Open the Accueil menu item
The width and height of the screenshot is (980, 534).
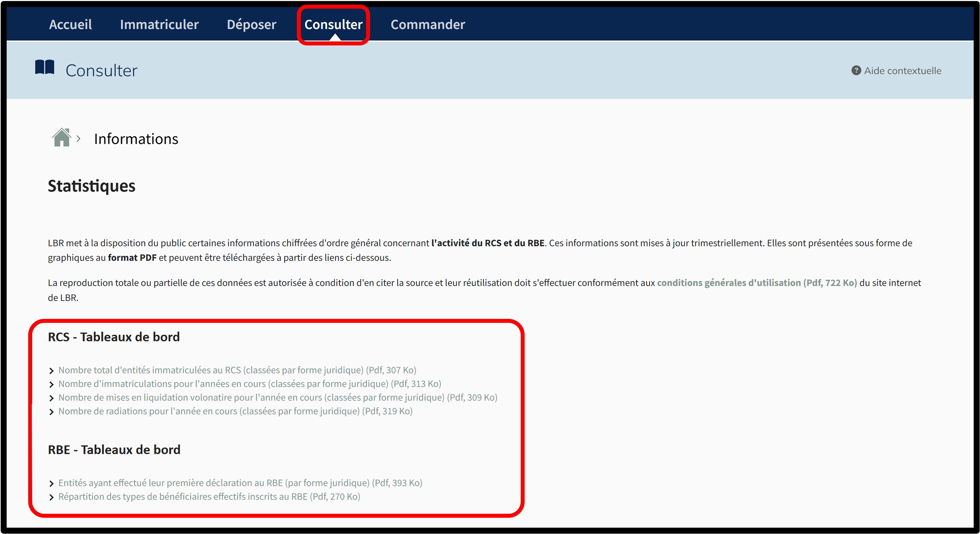70,24
